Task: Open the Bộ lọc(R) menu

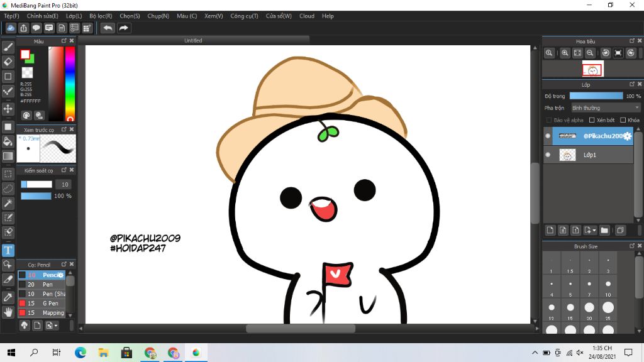Action: (x=101, y=16)
